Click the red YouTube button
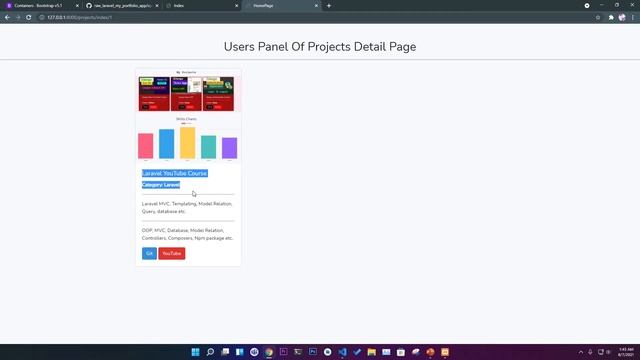The height and width of the screenshot is (360, 640). point(172,253)
